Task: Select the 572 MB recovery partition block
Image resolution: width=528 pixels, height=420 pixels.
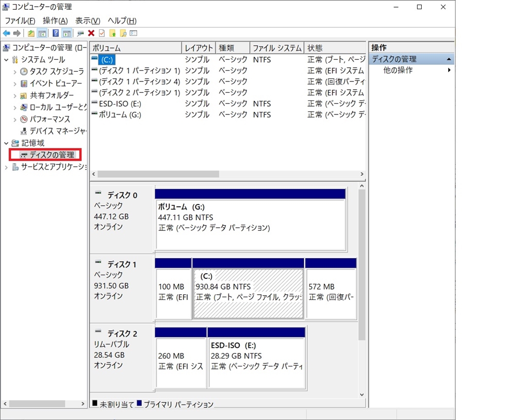Action: coord(331,289)
